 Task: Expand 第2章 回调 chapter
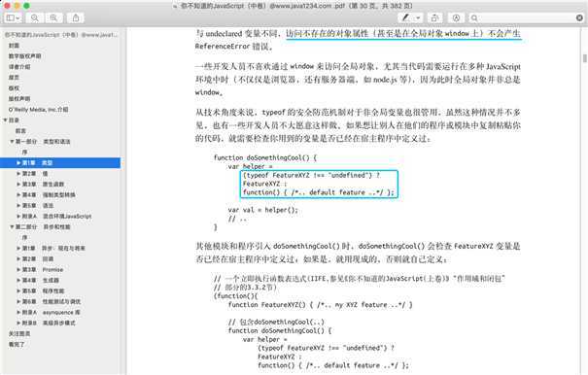pos(18,258)
